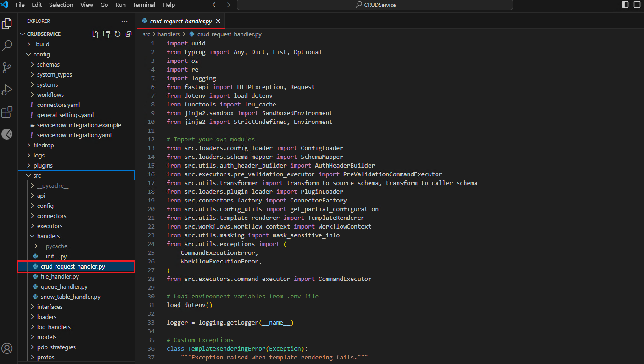Image resolution: width=644 pixels, height=364 pixels.
Task: Expand the connectors folder under src
Action: click(x=76, y=216)
